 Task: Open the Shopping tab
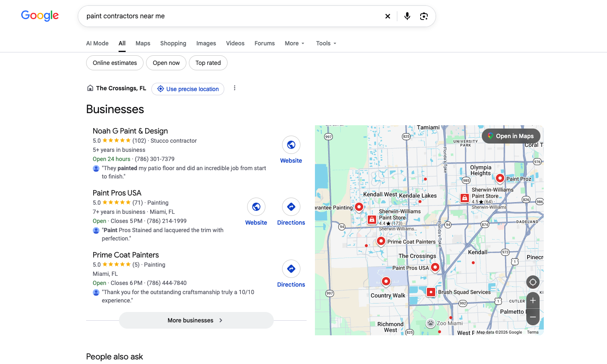(x=173, y=43)
